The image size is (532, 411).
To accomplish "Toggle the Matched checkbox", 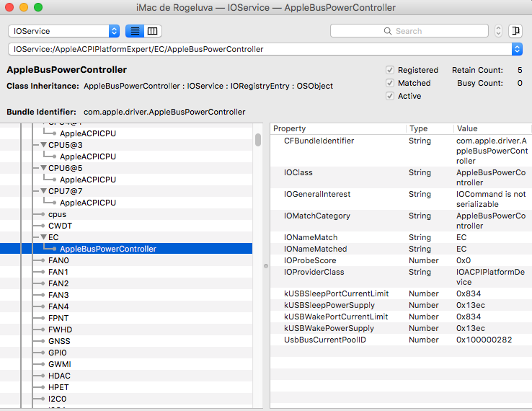I will [390, 83].
